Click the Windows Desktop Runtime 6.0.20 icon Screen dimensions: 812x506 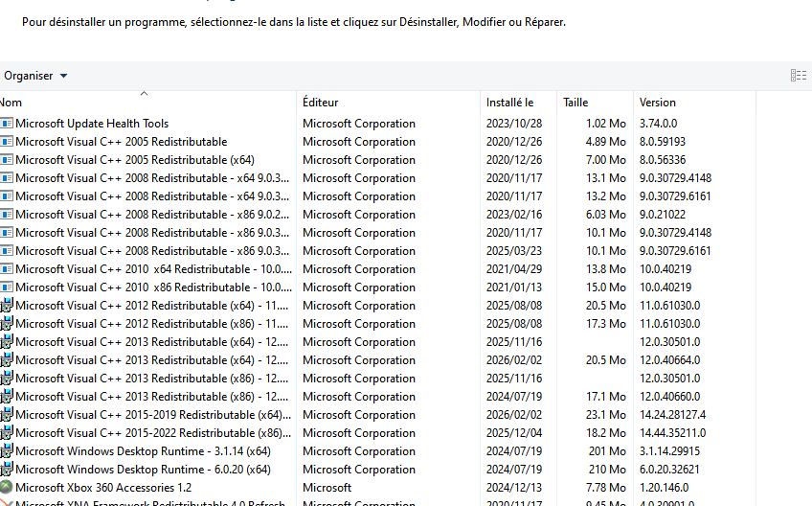pyautogui.click(x=7, y=470)
